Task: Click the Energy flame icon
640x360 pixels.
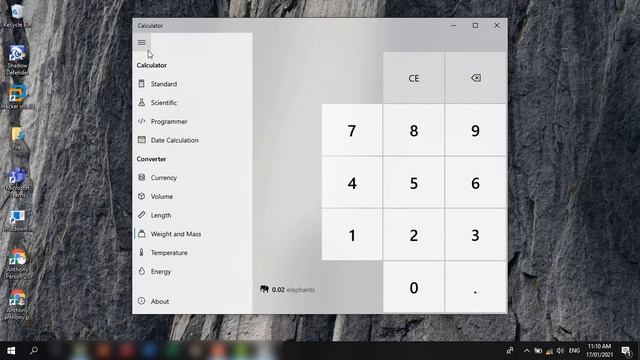Action: coord(141,271)
